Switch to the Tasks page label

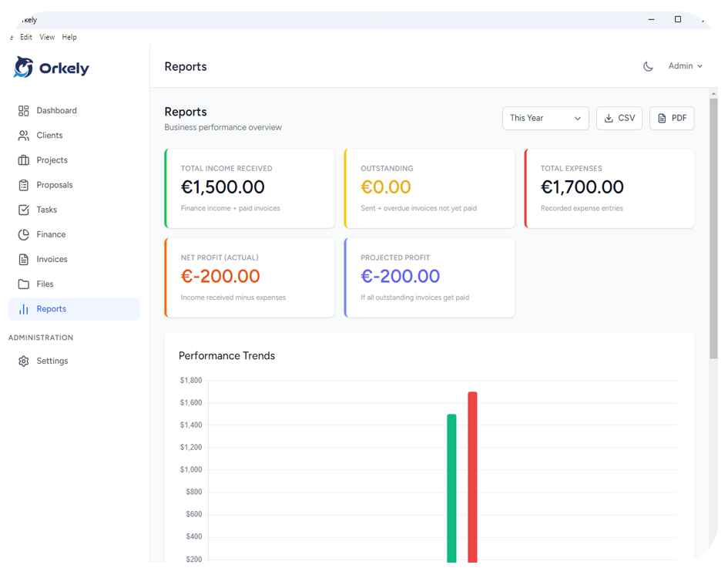coord(47,210)
